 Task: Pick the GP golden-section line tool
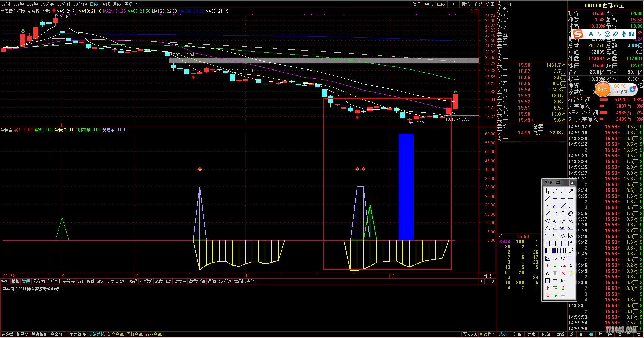555,228
